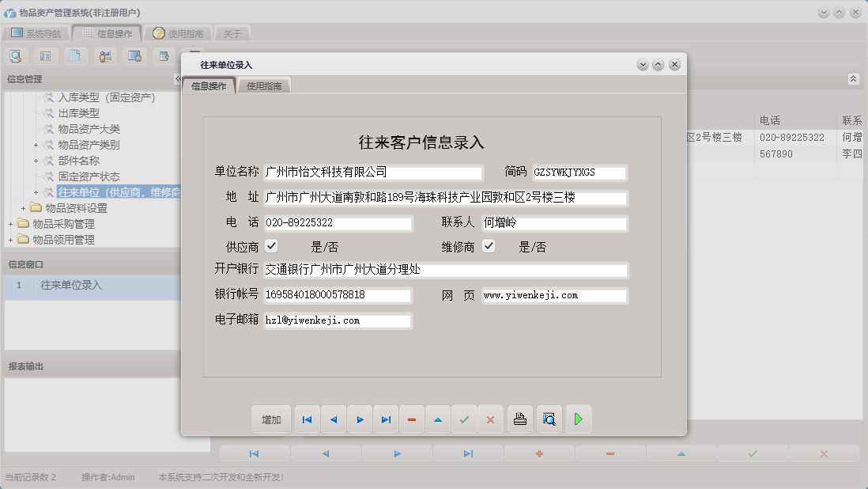868x489 pixels.
Task: Confirm the entry with the green checkmark
Action: click(464, 419)
